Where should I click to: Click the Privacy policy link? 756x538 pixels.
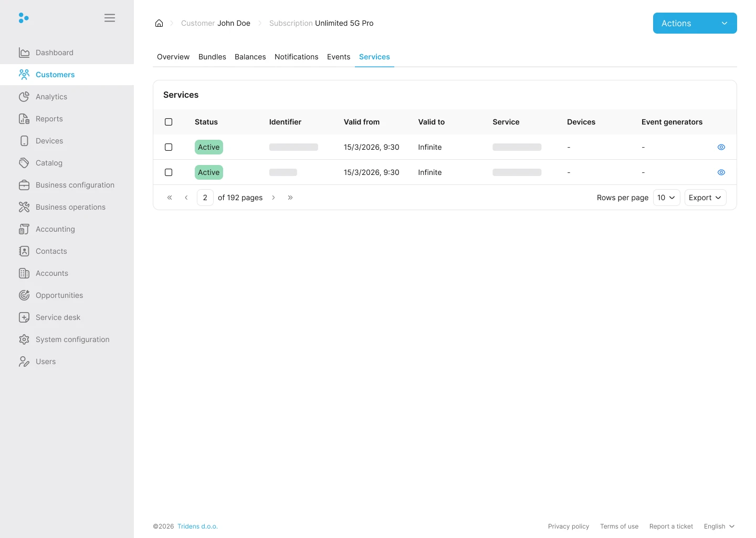point(569,526)
